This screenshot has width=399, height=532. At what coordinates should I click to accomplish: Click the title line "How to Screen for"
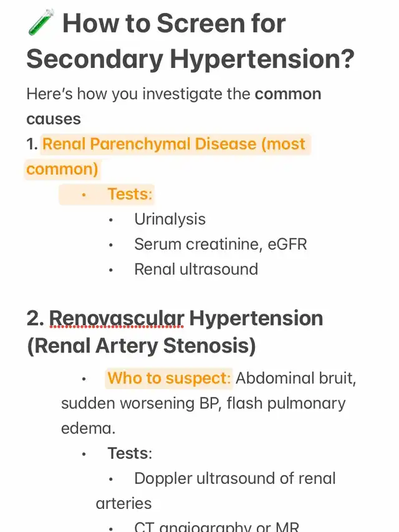(174, 25)
